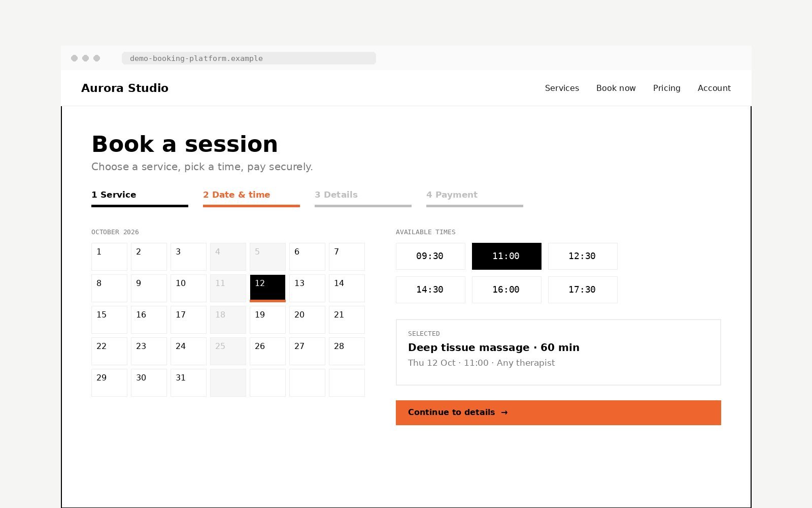Open the Services nav link
The width and height of the screenshot is (812, 508).
[562, 88]
